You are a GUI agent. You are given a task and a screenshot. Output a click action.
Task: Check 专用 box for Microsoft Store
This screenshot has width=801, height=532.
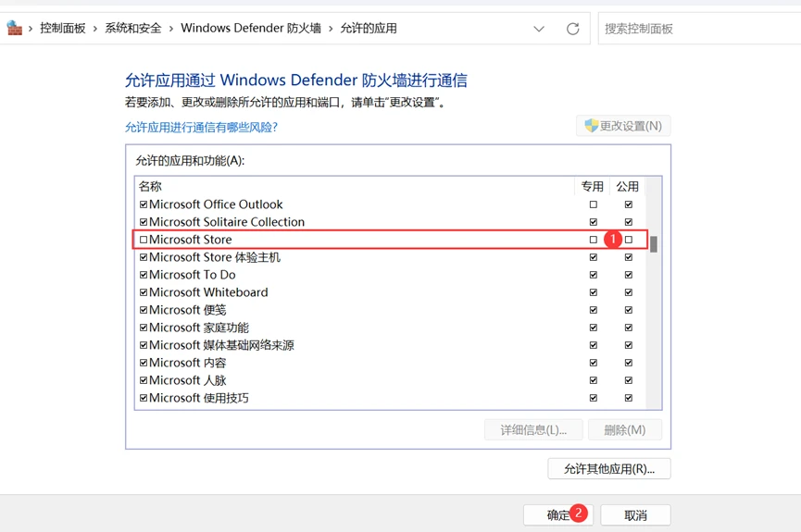click(x=593, y=240)
